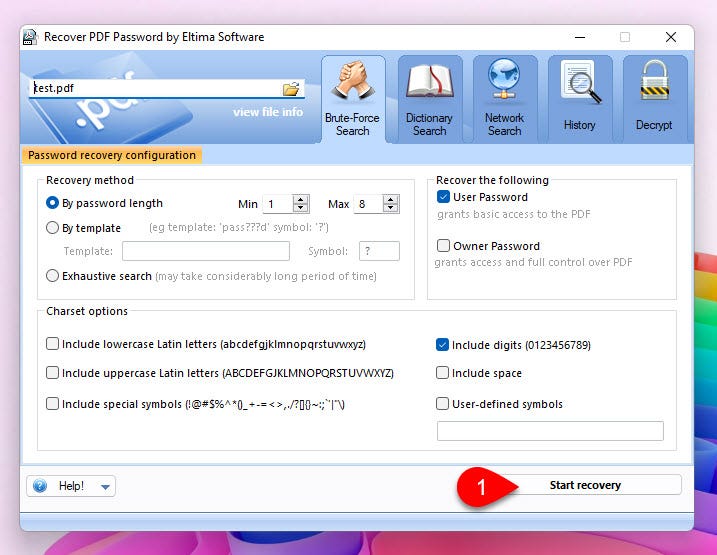
Task: Decrease the Max password length
Action: coord(391,208)
